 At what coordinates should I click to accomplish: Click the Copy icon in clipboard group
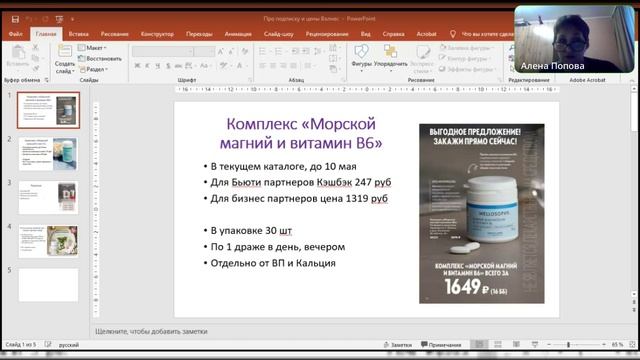point(36,58)
